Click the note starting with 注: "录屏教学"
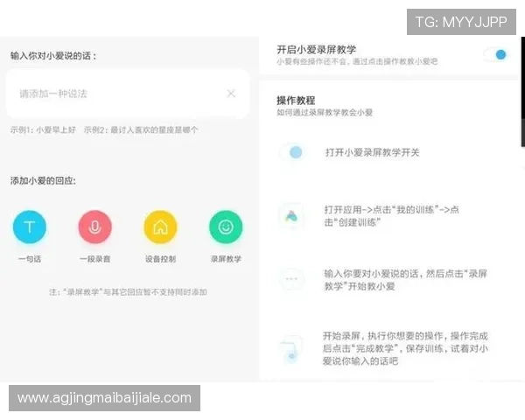525x420 pixels. [128, 292]
